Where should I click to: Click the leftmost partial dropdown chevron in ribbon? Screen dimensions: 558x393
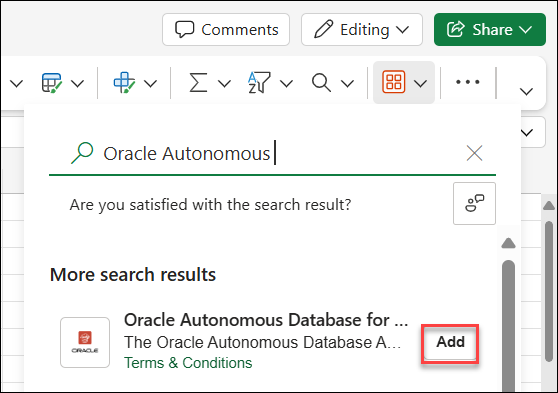(16, 84)
